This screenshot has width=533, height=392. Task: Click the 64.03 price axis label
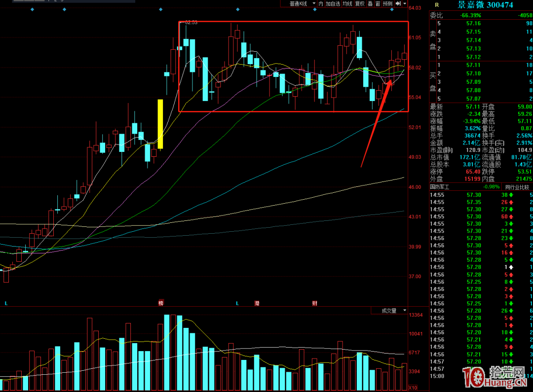click(415, 8)
